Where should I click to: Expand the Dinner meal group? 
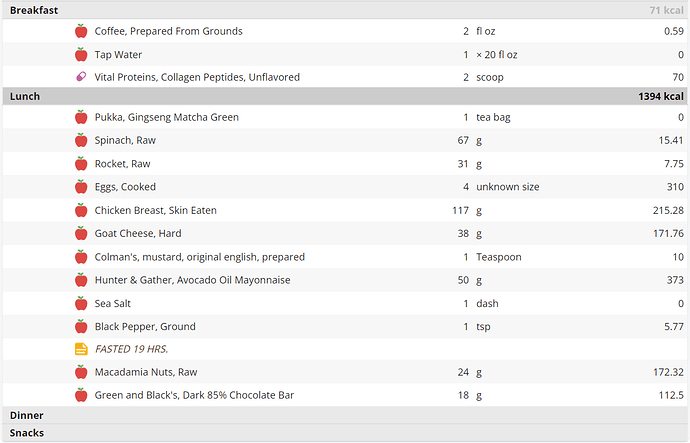(x=345, y=415)
